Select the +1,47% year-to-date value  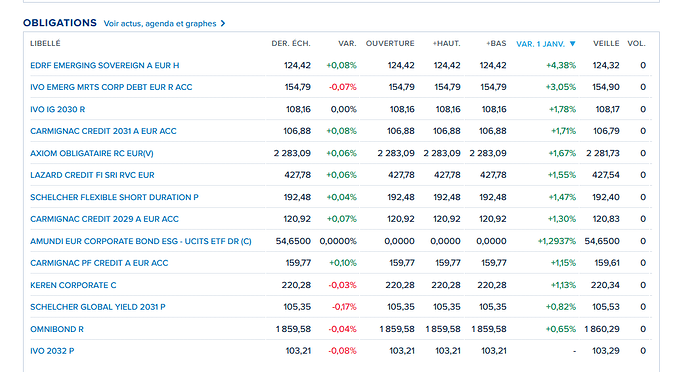(562, 197)
